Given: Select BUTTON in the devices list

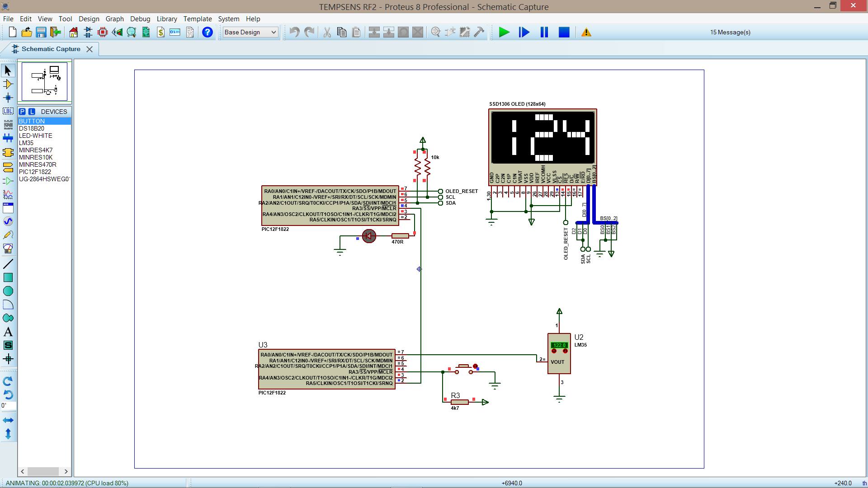Looking at the screenshot, I should 44,121.
